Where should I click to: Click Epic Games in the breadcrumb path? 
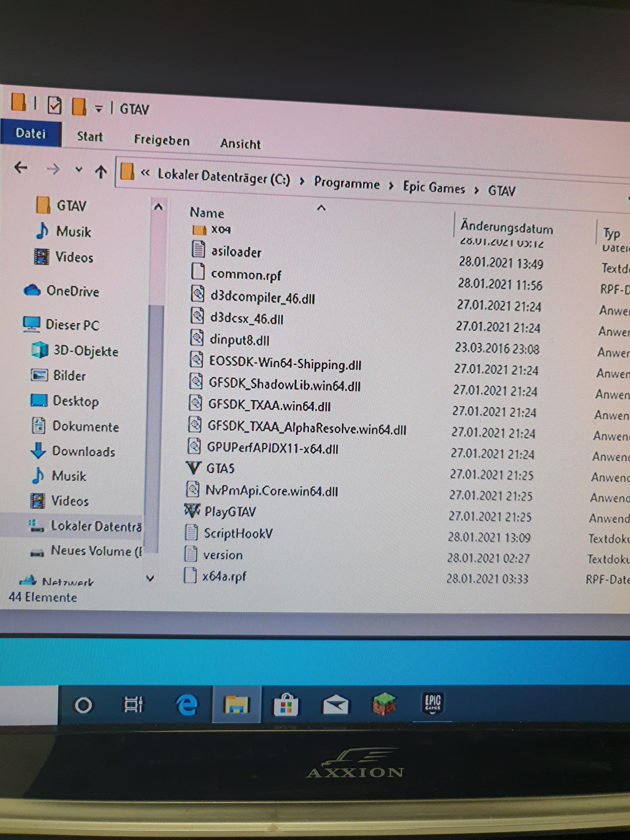coord(434,188)
